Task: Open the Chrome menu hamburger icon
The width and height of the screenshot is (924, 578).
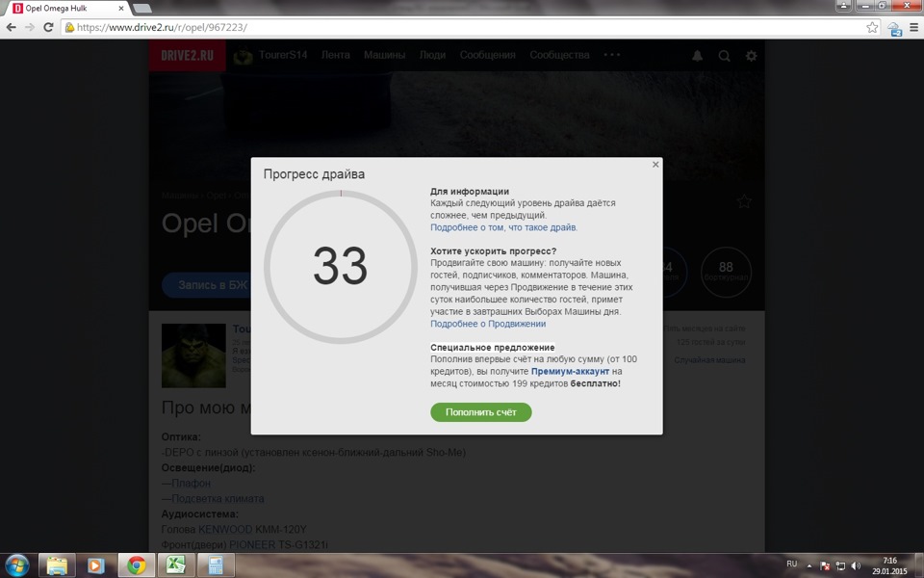Action: (x=914, y=27)
